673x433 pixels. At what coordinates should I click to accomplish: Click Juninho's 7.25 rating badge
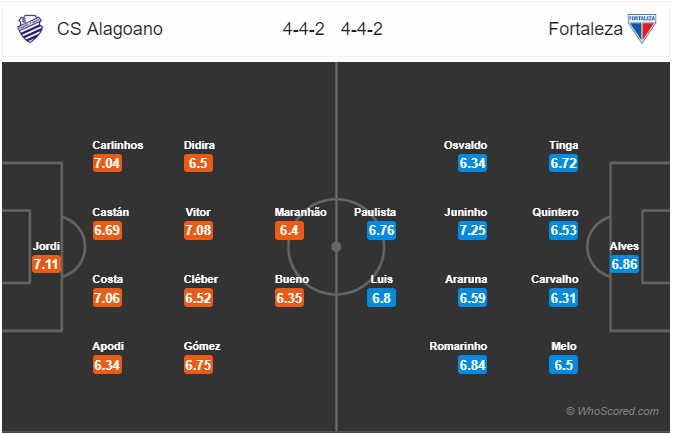tap(472, 230)
